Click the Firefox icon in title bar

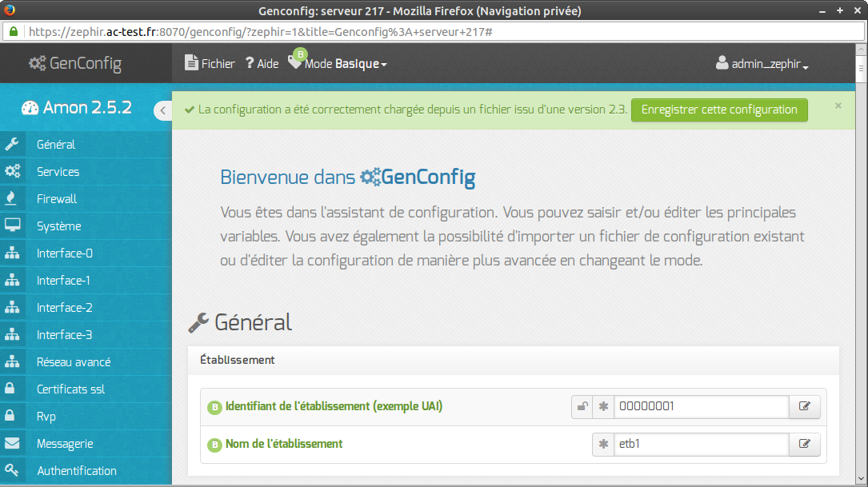pos(10,10)
